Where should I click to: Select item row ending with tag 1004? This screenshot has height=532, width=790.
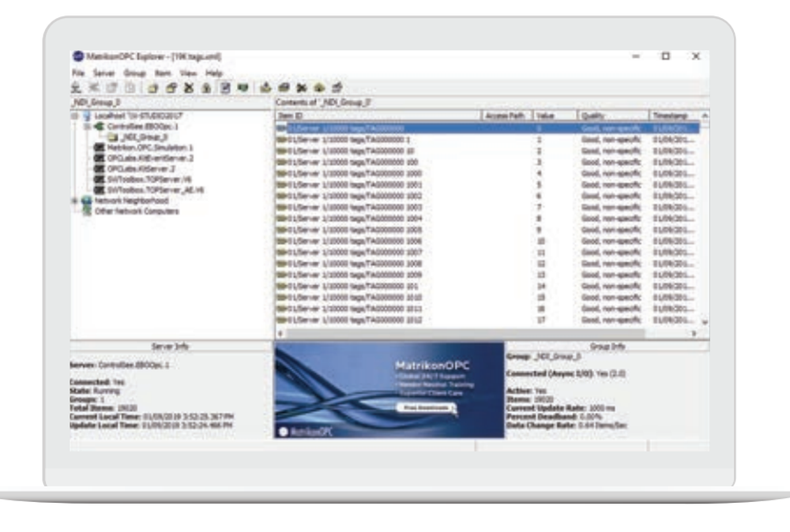point(487,219)
